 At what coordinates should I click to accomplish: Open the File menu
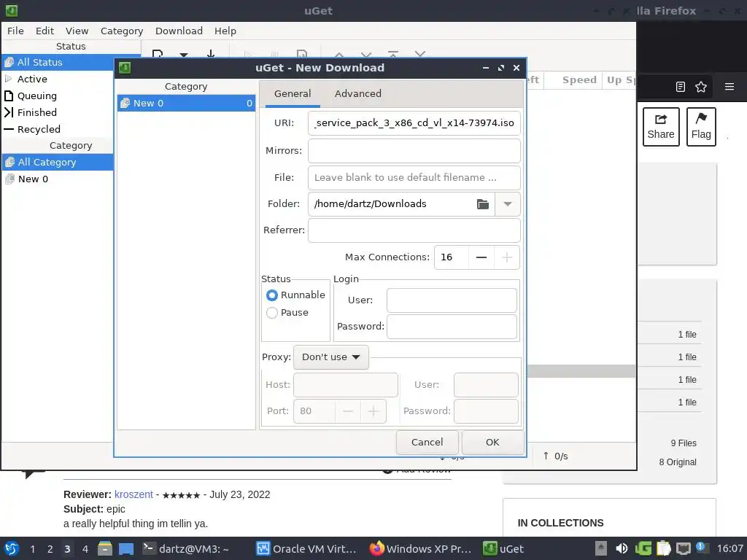pos(15,31)
